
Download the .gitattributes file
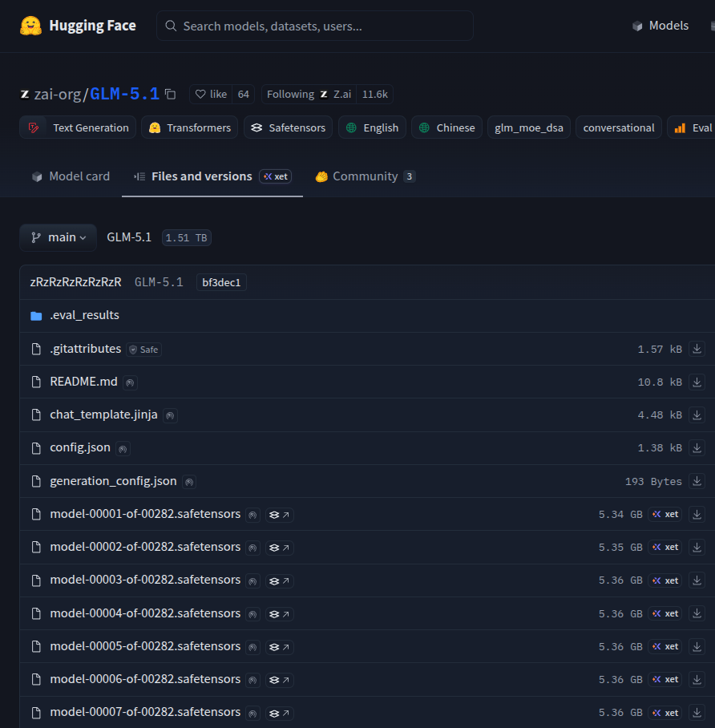tap(697, 349)
